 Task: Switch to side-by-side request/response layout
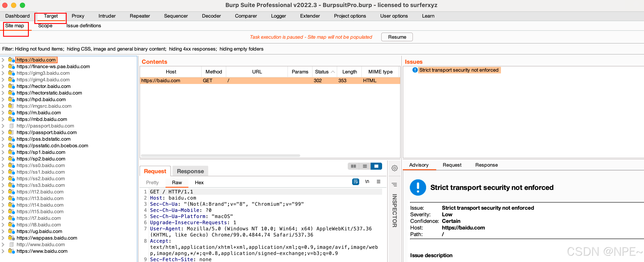point(353,166)
